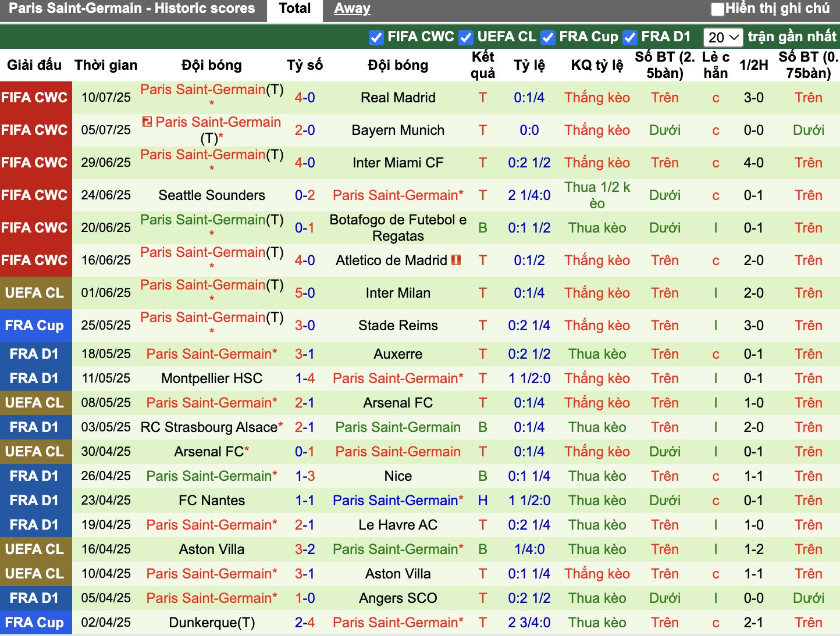The height and width of the screenshot is (636, 840).
Task: Switch to the Away tab
Action: pos(352,9)
